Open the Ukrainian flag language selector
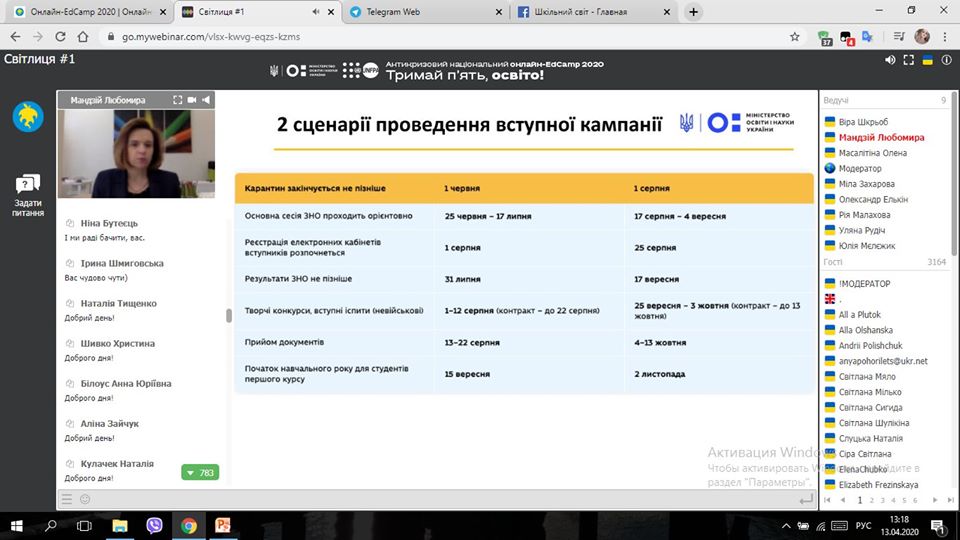This screenshot has height=540, width=960. (927, 60)
